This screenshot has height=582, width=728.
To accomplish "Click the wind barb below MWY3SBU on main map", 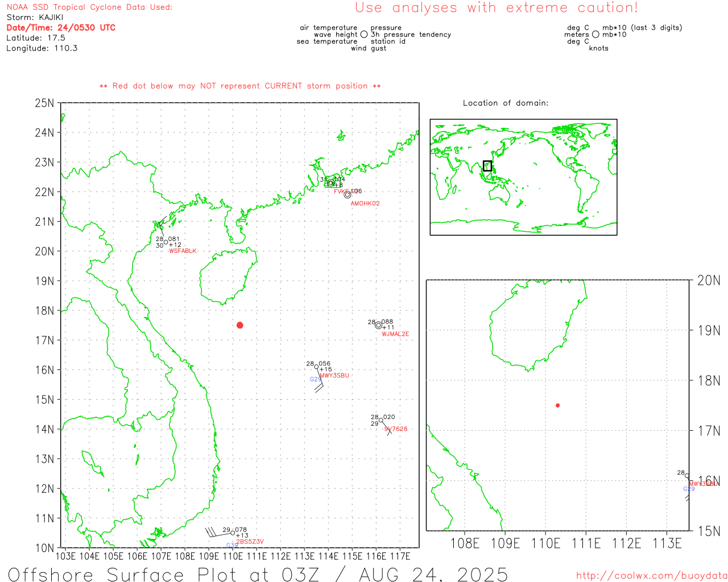I will 319,381.
